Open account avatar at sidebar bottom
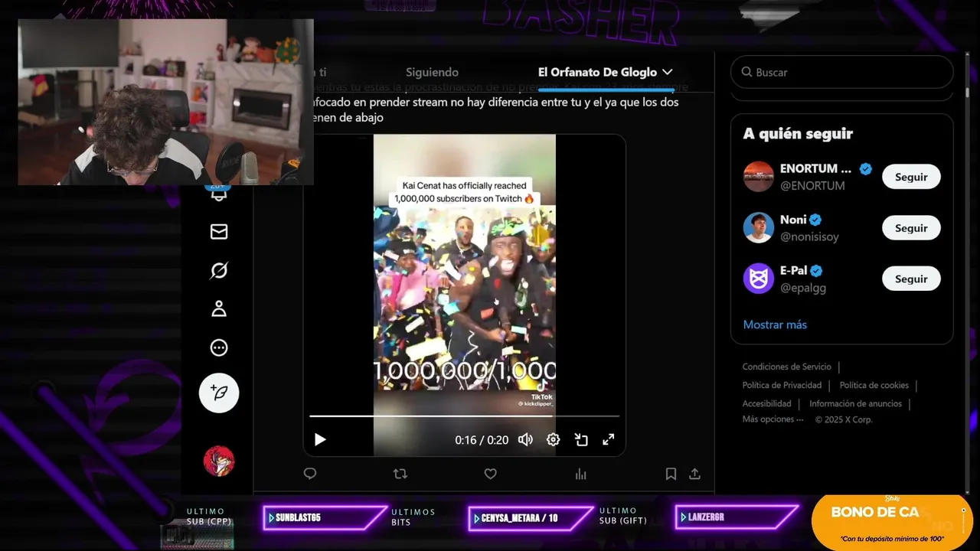Screen dimensions: 980x551 [x=219, y=461]
